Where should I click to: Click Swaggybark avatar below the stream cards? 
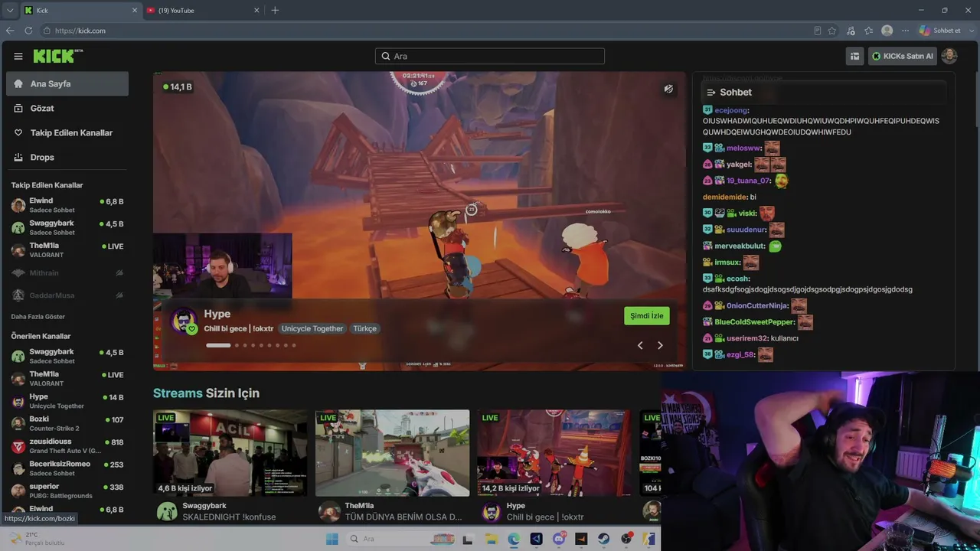tap(167, 512)
